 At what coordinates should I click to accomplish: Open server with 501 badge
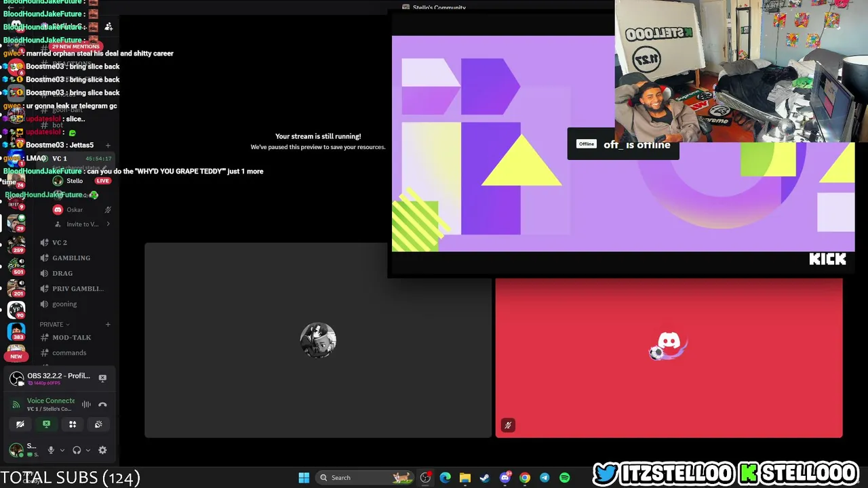coord(16,266)
